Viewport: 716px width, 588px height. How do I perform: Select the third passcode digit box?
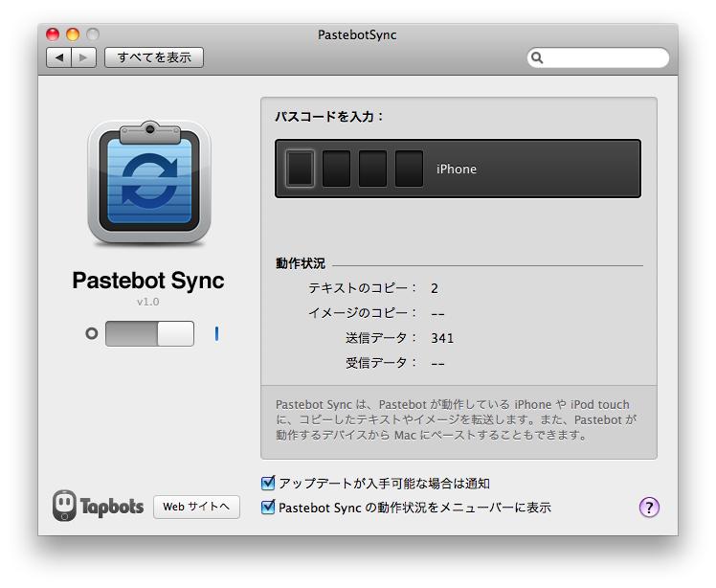pyautogui.click(x=372, y=169)
